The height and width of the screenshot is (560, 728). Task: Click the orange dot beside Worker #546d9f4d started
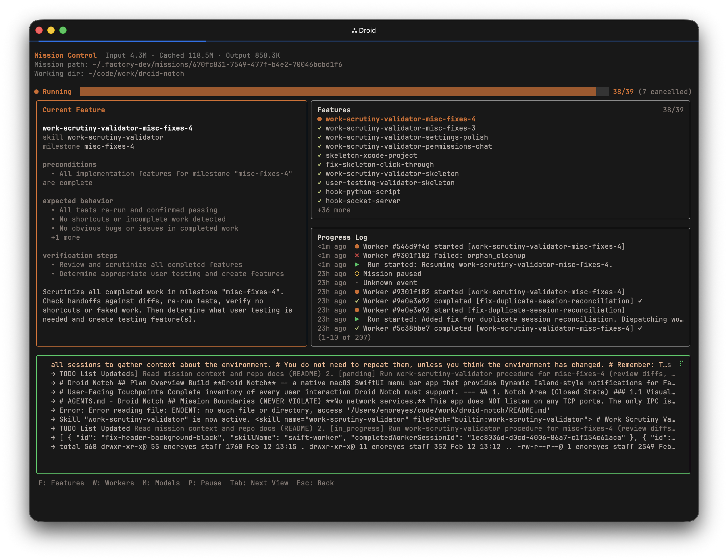[357, 246]
